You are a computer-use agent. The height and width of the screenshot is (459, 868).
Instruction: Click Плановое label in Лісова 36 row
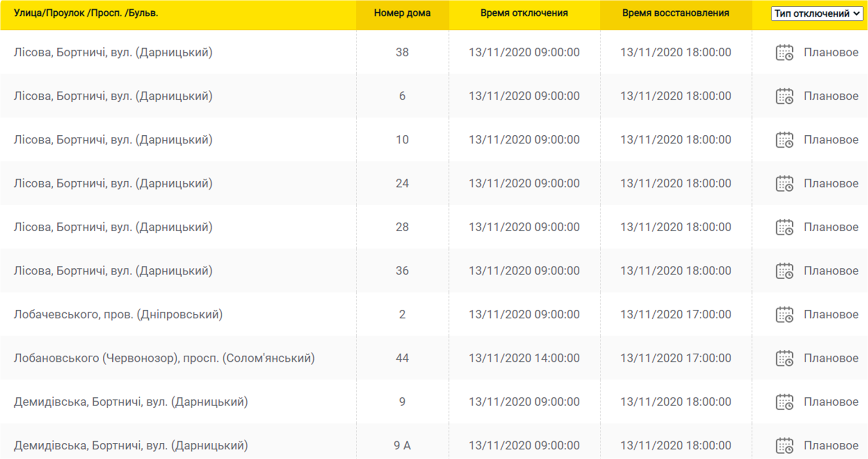click(x=831, y=271)
